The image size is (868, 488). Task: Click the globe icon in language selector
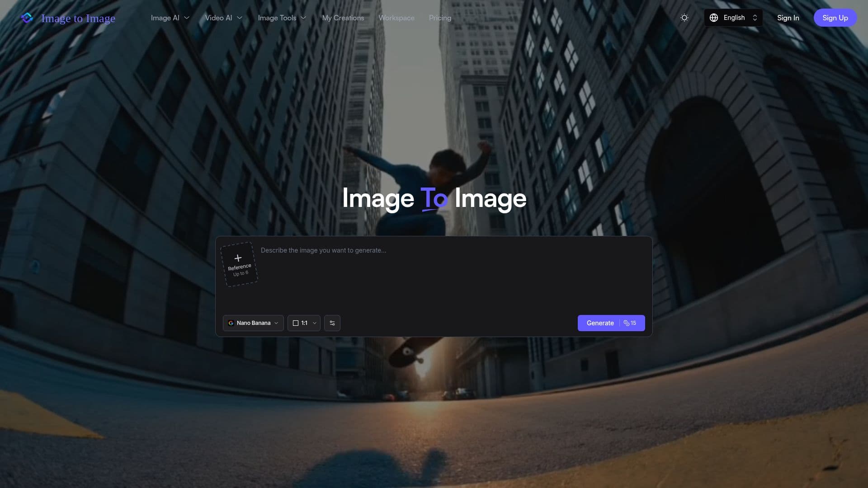tap(714, 18)
